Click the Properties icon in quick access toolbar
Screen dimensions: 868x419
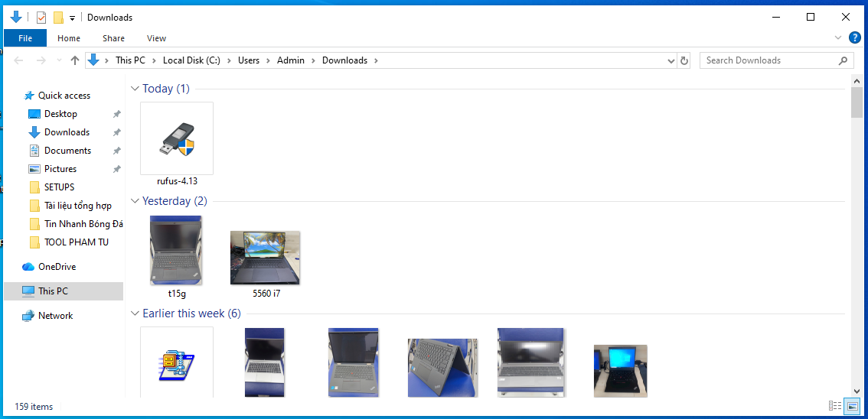tap(41, 17)
